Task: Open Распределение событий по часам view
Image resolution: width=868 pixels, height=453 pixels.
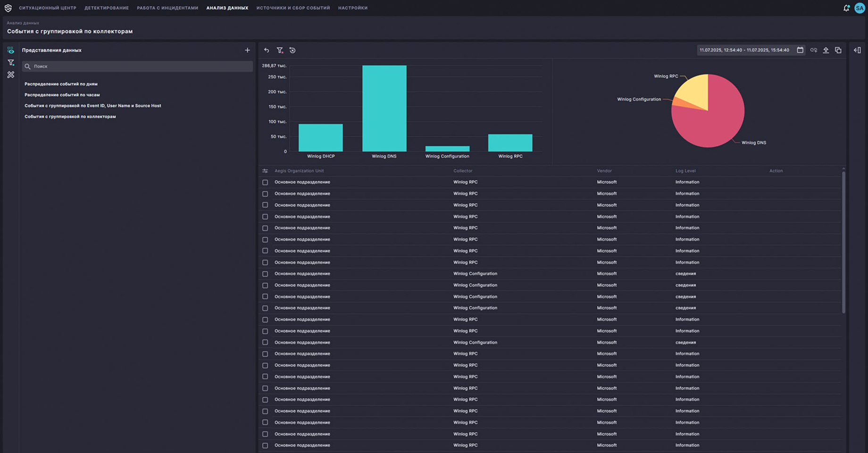Action: [62, 95]
